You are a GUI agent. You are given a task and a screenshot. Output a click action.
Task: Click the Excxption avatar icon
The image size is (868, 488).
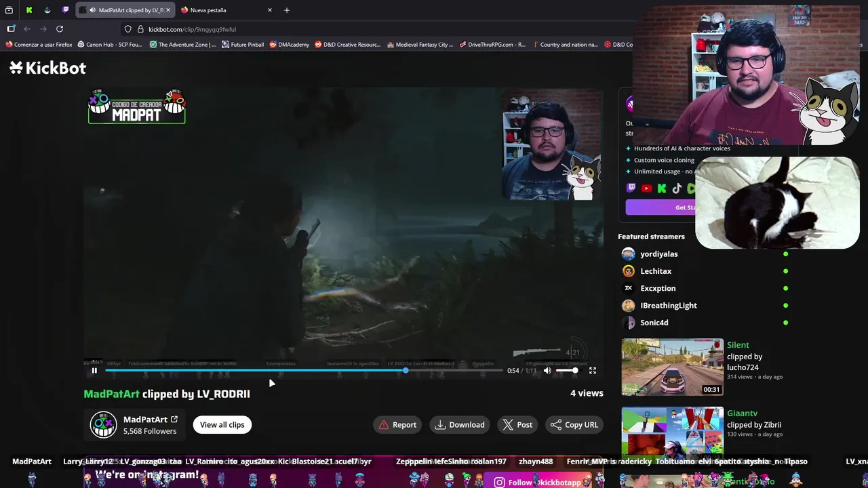(629, 288)
